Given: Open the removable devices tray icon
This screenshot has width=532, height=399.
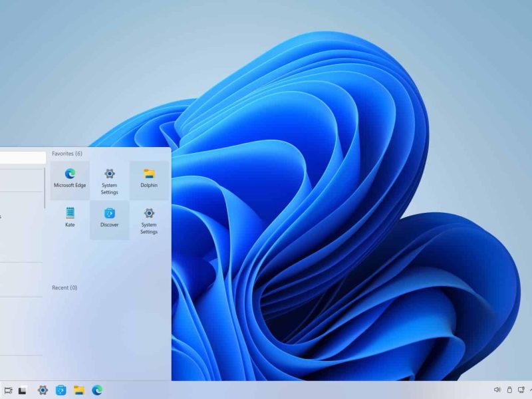Looking at the screenshot, I should pyautogui.click(x=509, y=390).
